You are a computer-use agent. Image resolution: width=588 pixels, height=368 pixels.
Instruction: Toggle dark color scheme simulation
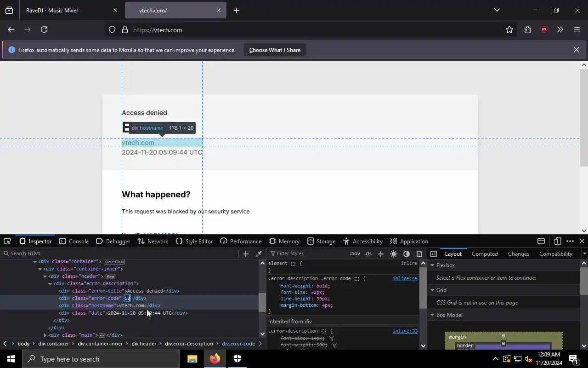click(x=407, y=253)
